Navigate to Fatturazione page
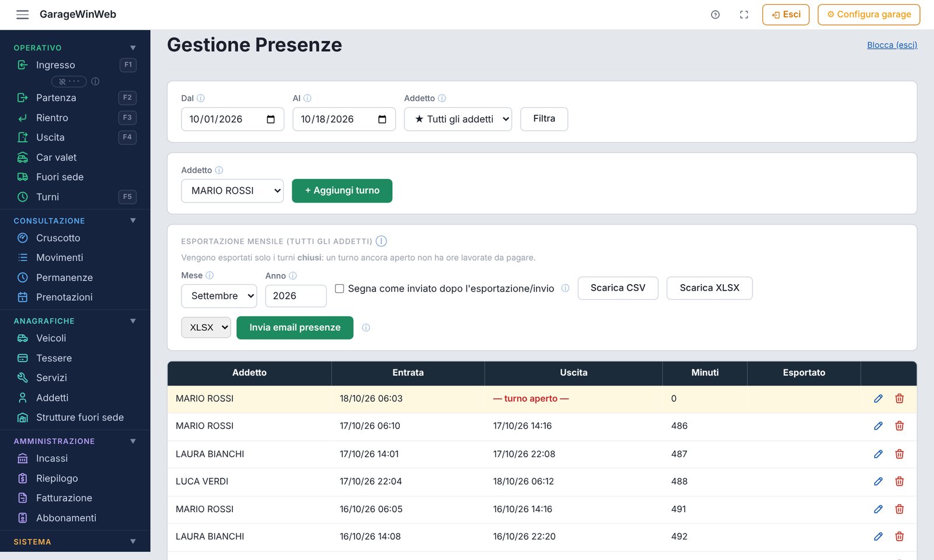This screenshot has width=934, height=560. click(x=75, y=498)
